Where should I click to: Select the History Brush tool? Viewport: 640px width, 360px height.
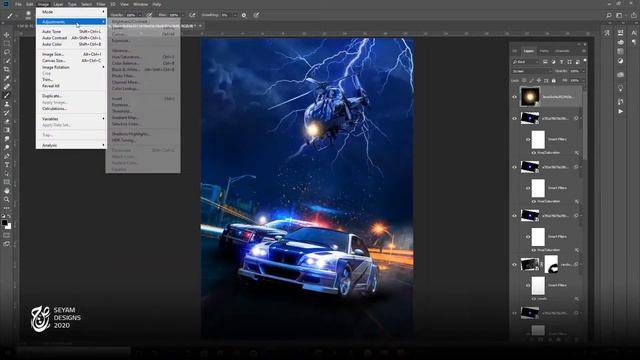pos(7,113)
